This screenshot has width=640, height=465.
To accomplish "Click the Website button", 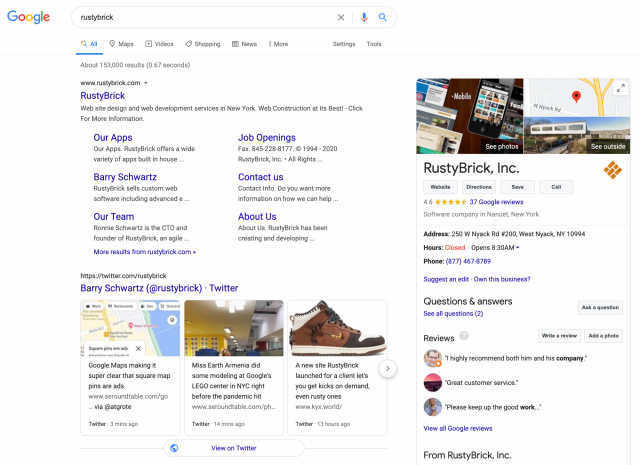I will point(440,187).
